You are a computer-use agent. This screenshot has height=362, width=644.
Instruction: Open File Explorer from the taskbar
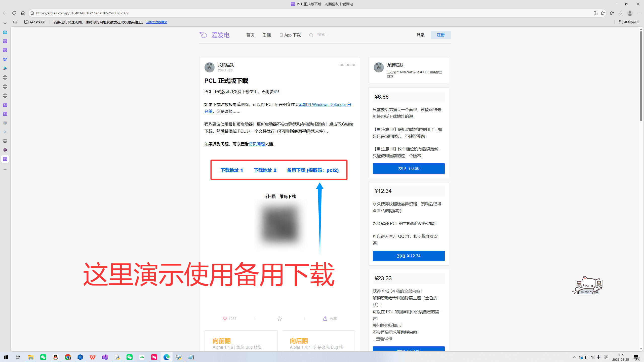pyautogui.click(x=31, y=357)
